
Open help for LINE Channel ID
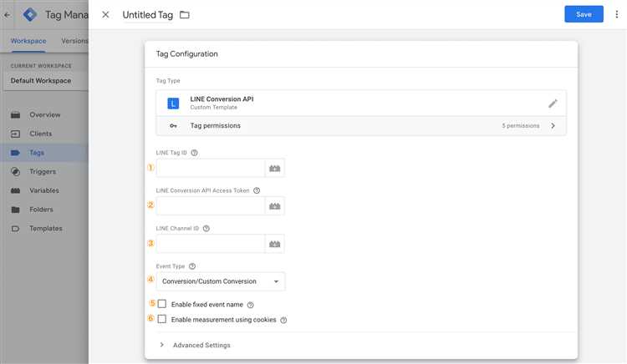[x=206, y=228]
